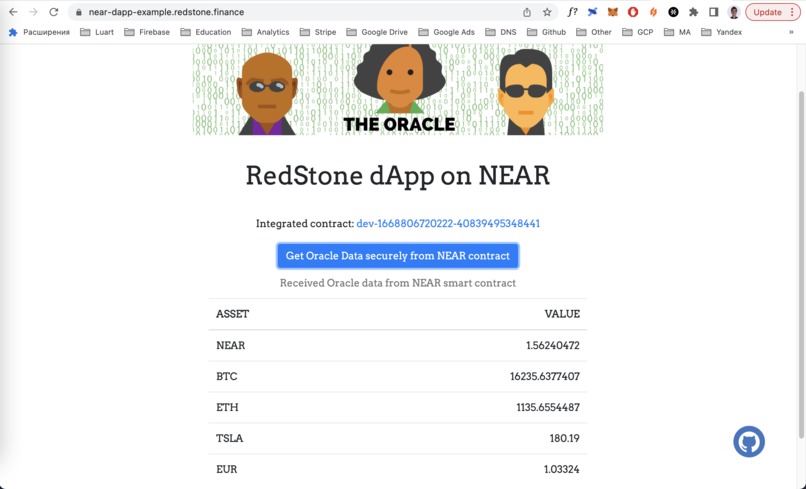The height and width of the screenshot is (489, 806).
Task: Open the Google Ads bookmarks folder
Action: click(447, 32)
